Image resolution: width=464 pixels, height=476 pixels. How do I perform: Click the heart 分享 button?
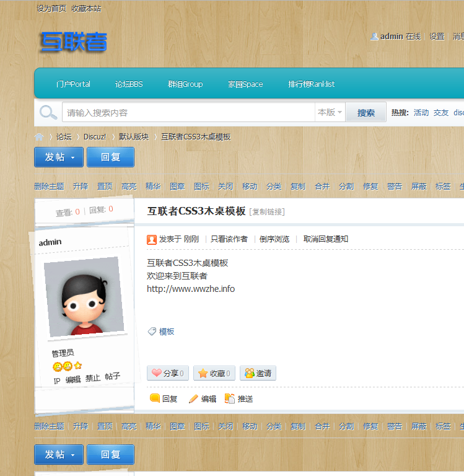[x=168, y=373]
